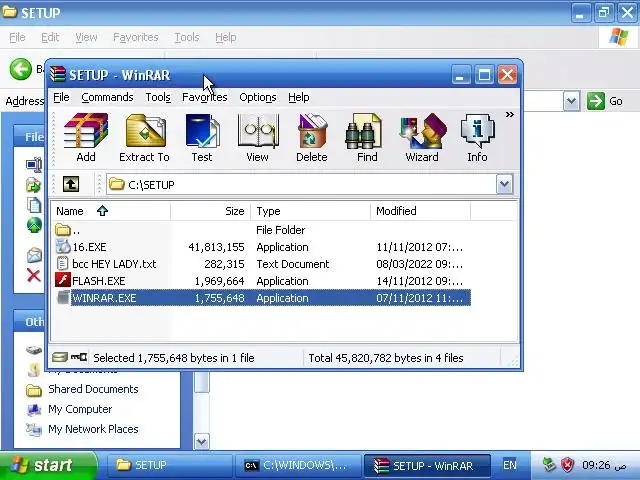The image size is (640, 480).
Task: Select the parent folder '..' row
Action: (x=261, y=230)
